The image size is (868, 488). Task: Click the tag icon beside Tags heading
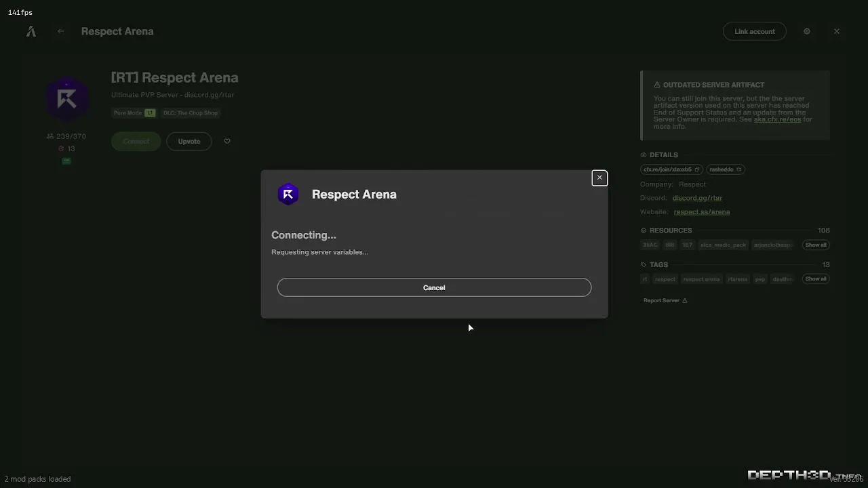point(644,265)
